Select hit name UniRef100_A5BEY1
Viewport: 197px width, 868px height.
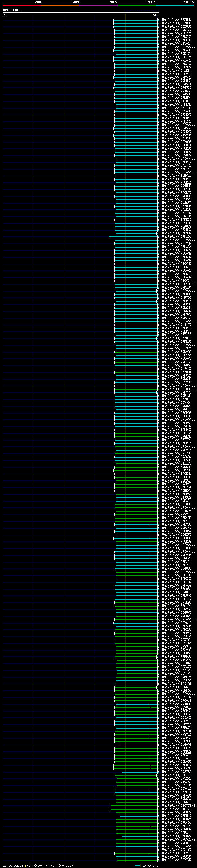point(176,491)
